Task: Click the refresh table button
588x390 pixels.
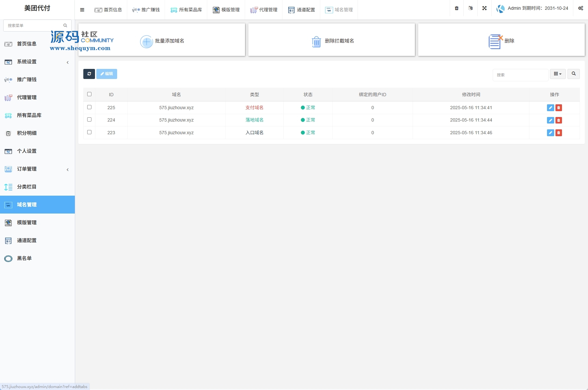Action: tap(89, 74)
